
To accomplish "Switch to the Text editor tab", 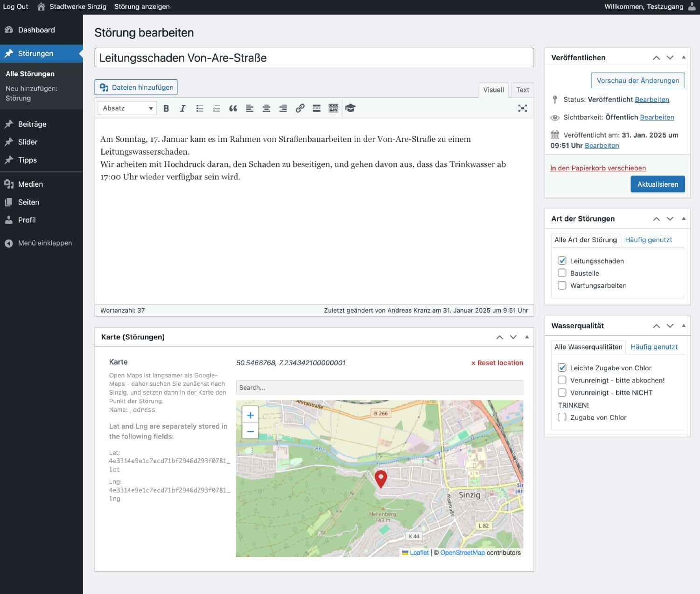I will pyautogui.click(x=522, y=90).
